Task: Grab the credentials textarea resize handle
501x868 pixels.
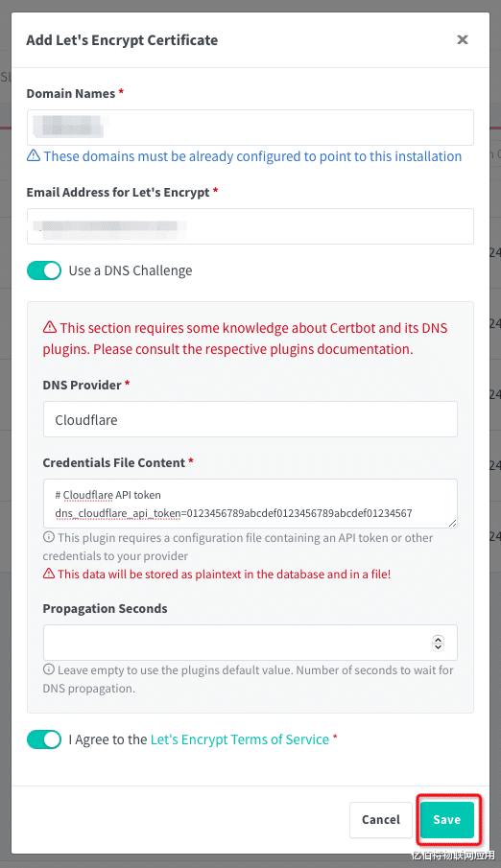Action: (x=453, y=523)
